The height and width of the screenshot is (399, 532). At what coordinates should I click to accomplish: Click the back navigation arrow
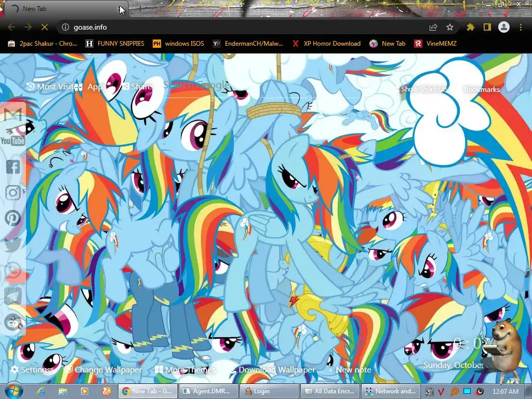pyautogui.click(x=11, y=27)
